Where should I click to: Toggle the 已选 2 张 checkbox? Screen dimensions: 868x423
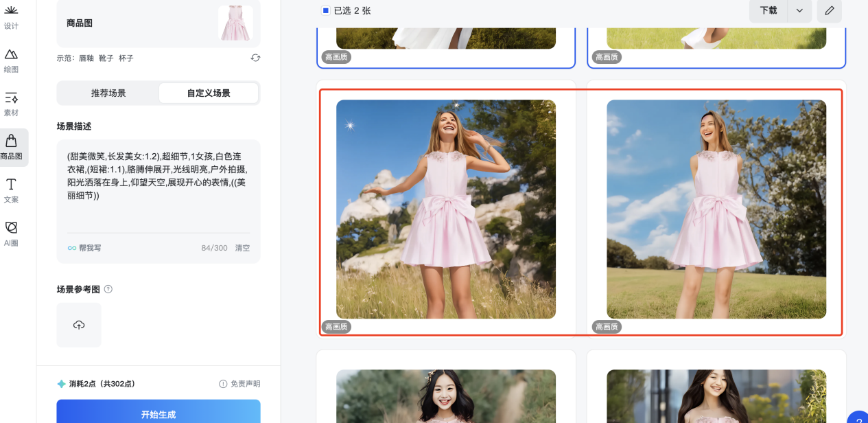pyautogui.click(x=325, y=10)
